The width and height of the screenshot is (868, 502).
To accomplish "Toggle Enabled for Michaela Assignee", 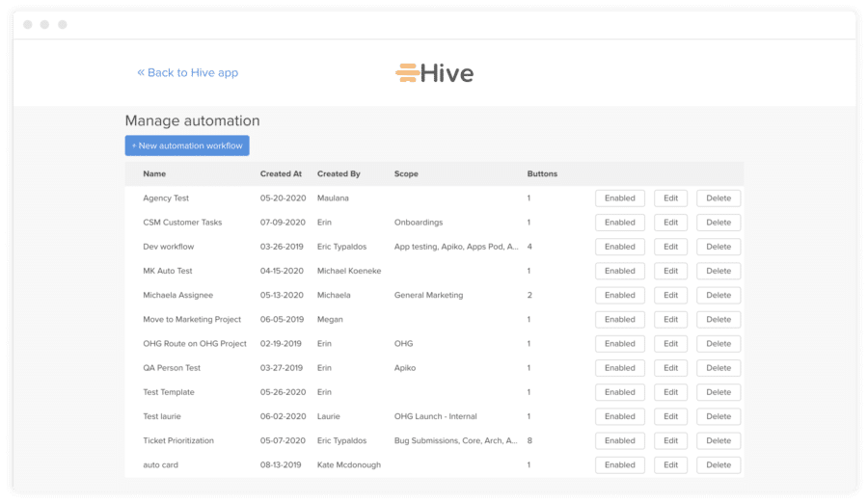I will 619,295.
